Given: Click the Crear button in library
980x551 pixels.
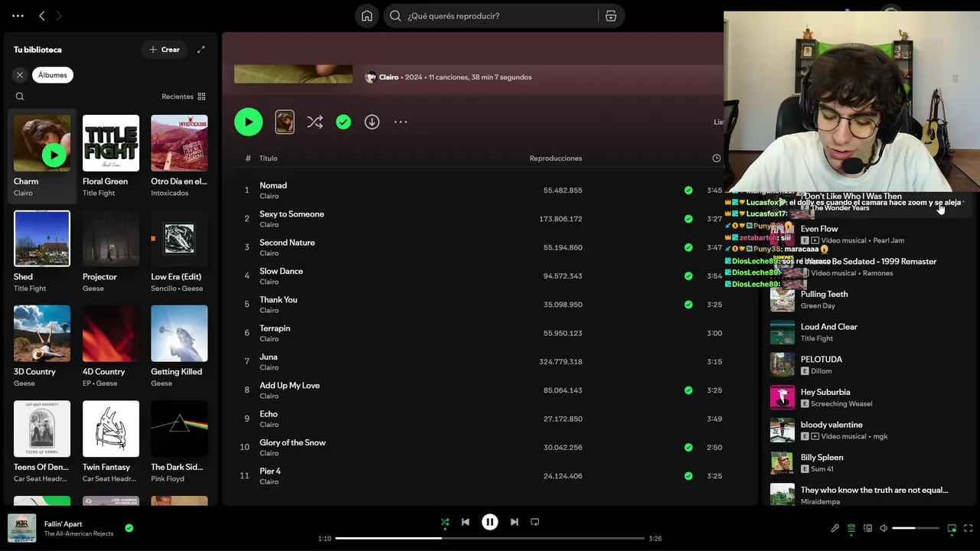Looking at the screenshot, I should 165,50.
